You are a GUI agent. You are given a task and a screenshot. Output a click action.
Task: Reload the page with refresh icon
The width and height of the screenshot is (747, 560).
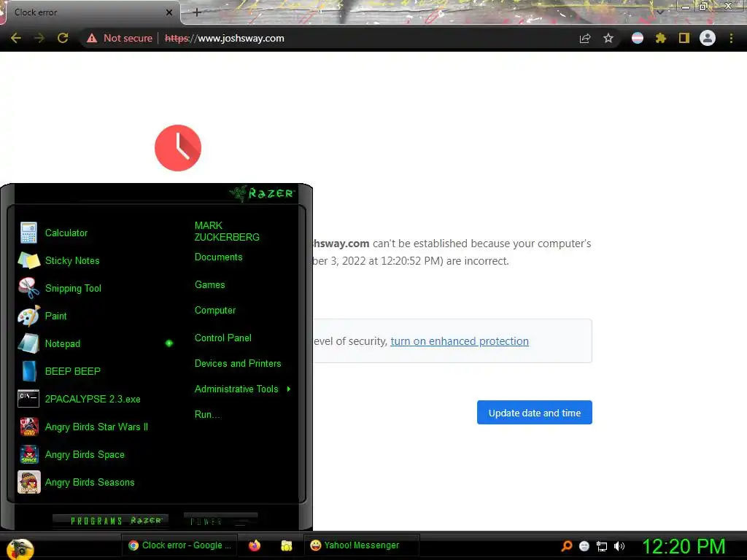click(x=63, y=38)
